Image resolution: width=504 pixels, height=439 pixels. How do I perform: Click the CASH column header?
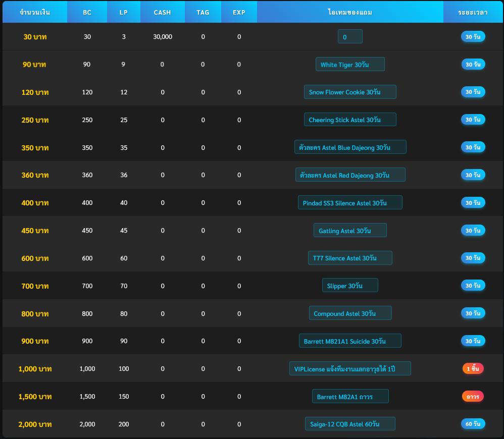point(162,12)
